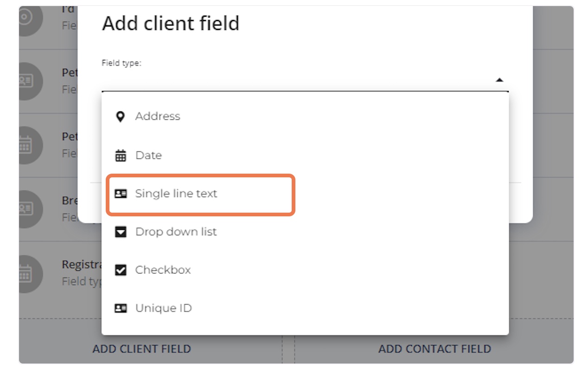Click the ID card icon beside Single line text
The width and height of the screenshot is (588, 377).
pos(121,193)
